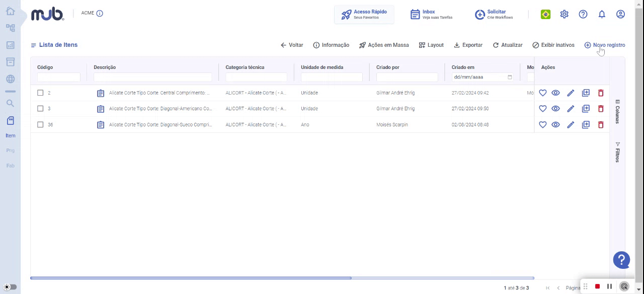The width and height of the screenshot is (644, 294).
Task: Open Acesso Rápido favorites menu
Action: click(x=364, y=14)
